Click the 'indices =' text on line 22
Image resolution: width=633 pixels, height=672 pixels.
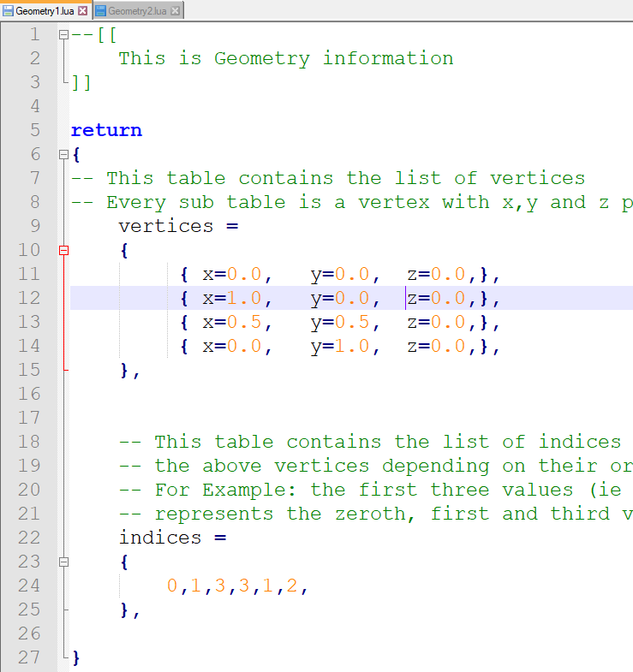[172, 538]
